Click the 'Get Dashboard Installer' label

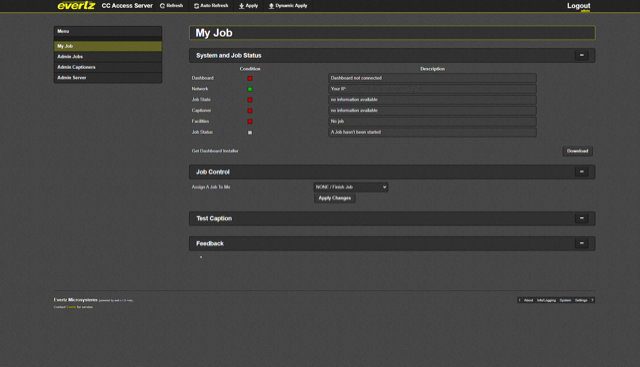point(215,151)
